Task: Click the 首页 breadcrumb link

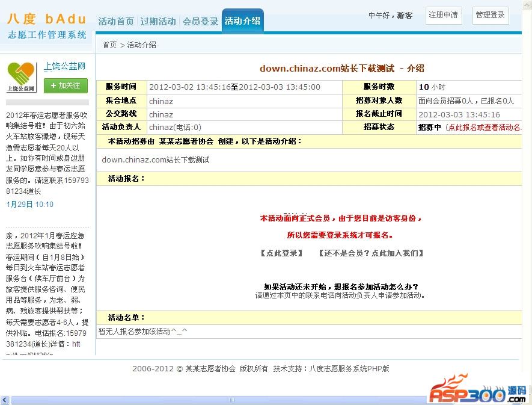Action: point(109,45)
